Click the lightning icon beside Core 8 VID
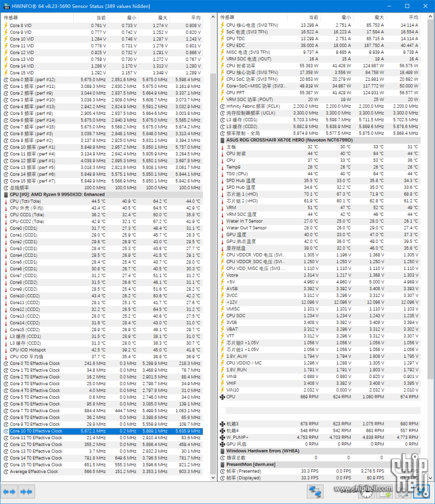This screenshot has height=504, width=435. 6,25
